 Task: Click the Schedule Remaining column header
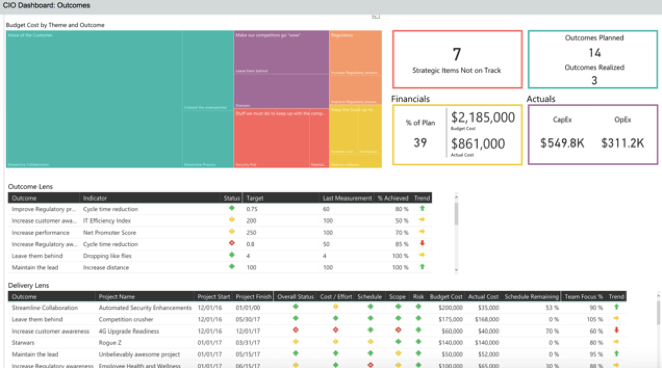pyautogui.click(x=532, y=297)
